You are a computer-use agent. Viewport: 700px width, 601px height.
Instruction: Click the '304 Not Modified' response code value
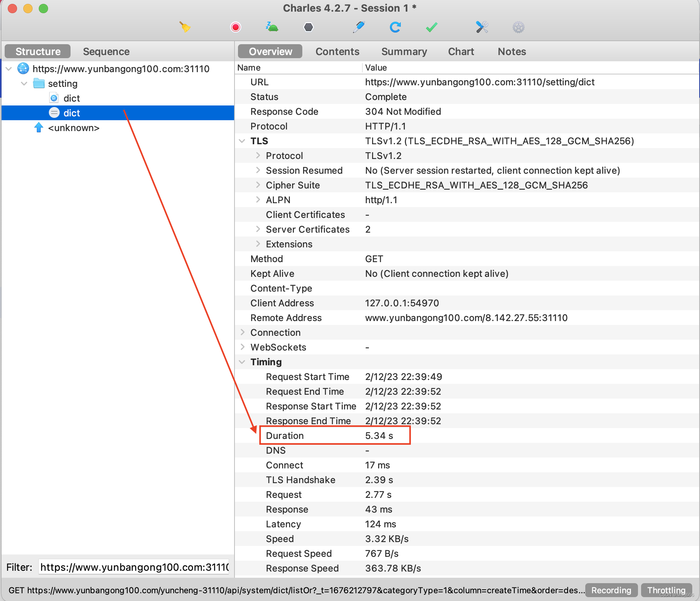point(403,112)
